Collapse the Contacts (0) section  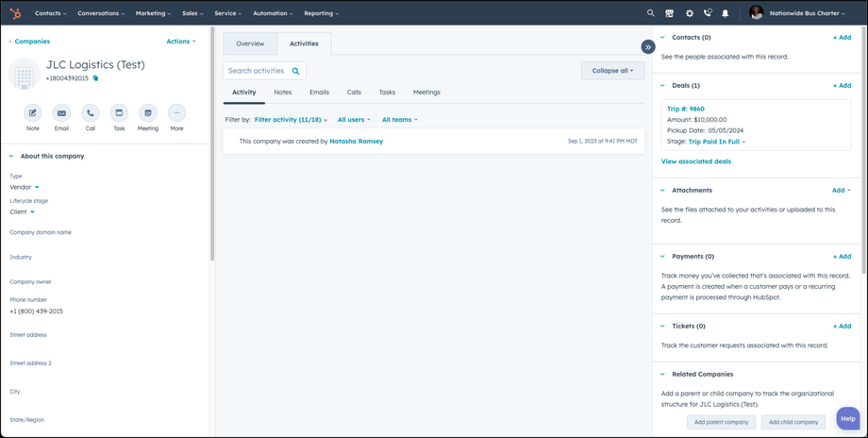point(662,38)
